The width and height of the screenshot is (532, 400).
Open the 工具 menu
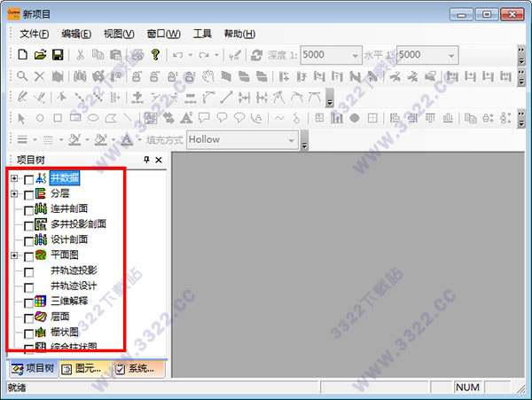[201, 34]
